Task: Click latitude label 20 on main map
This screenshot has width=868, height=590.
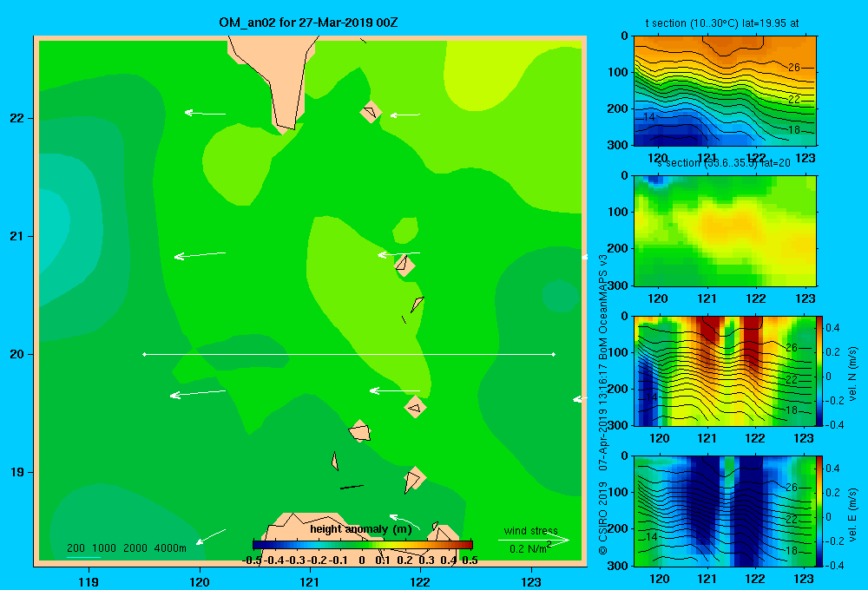Action: [x=16, y=354]
